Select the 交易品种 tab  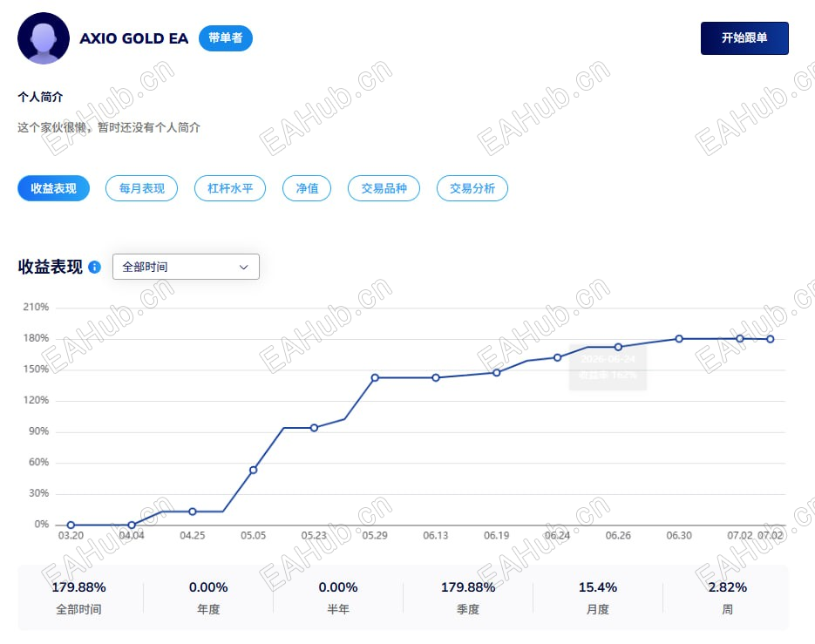click(384, 188)
